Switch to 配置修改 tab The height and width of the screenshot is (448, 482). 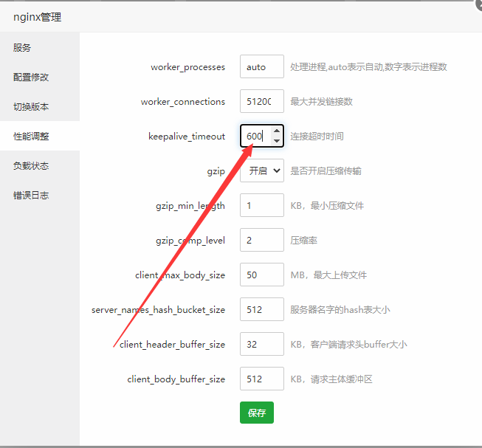(x=31, y=77)
